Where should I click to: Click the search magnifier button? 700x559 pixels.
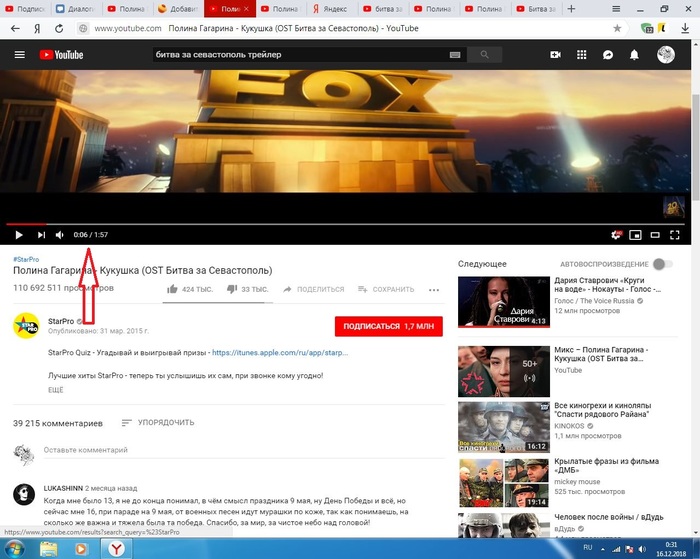[x=485, y=55]
